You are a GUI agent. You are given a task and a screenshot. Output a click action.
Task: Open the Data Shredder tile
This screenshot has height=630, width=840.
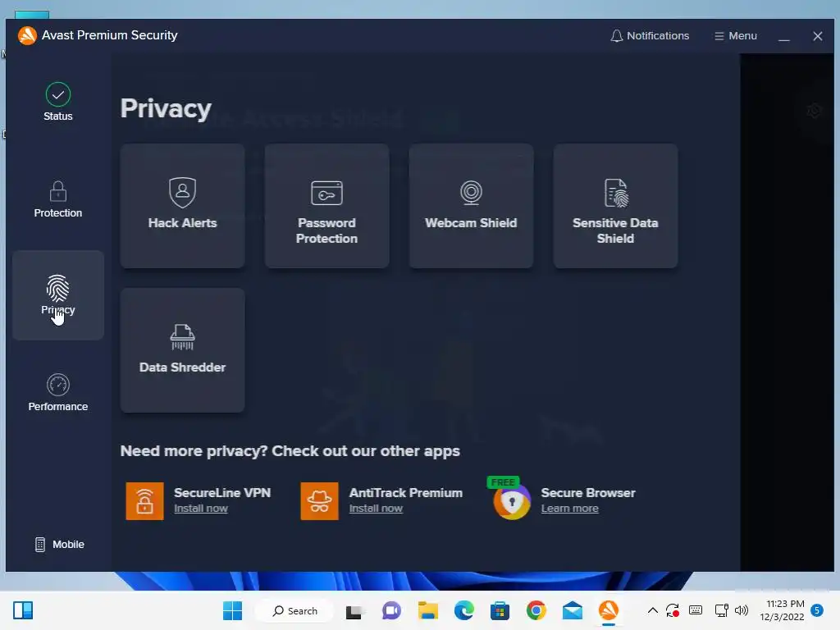coord(182,350)
